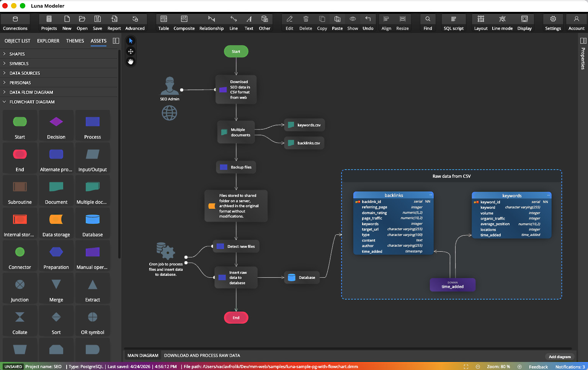588x370 pixels.
Task: Toggle visibility with the Show eye icon
Action: pyautogui.click(x=353, y=22)
